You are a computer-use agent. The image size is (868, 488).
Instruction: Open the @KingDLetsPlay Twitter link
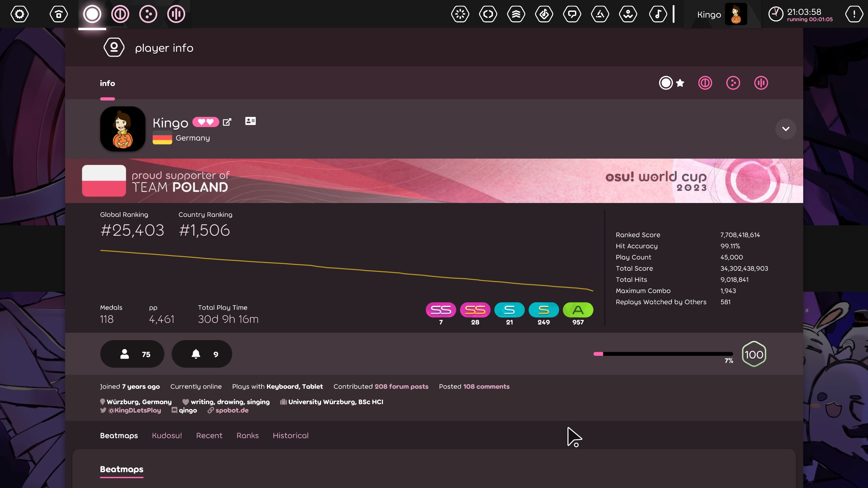pos(134,410)
